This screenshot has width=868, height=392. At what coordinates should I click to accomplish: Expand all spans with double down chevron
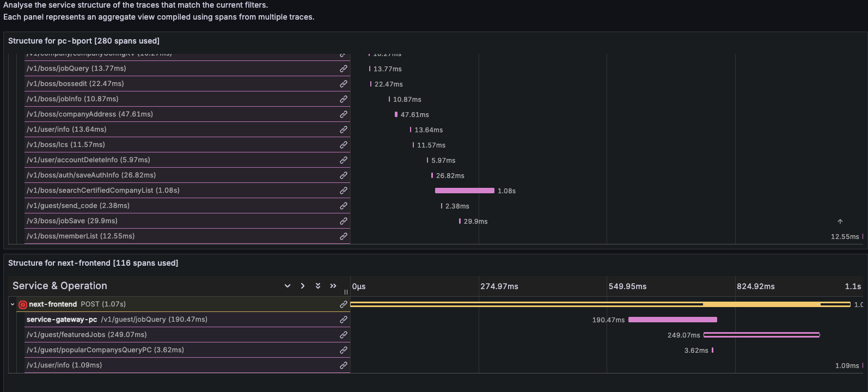coord(318,286)
